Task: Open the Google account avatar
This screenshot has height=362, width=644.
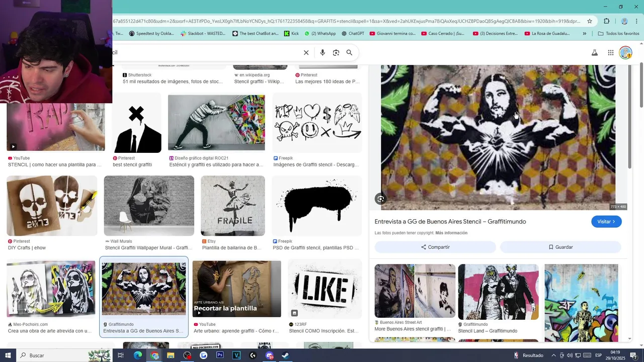Action: (x=625, y=53)
